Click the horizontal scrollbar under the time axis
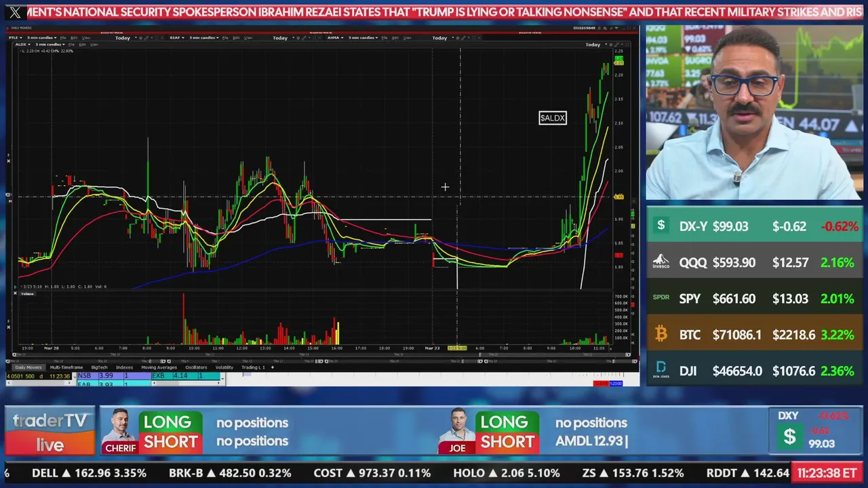 pyautogui.click(x=323, y=354)
